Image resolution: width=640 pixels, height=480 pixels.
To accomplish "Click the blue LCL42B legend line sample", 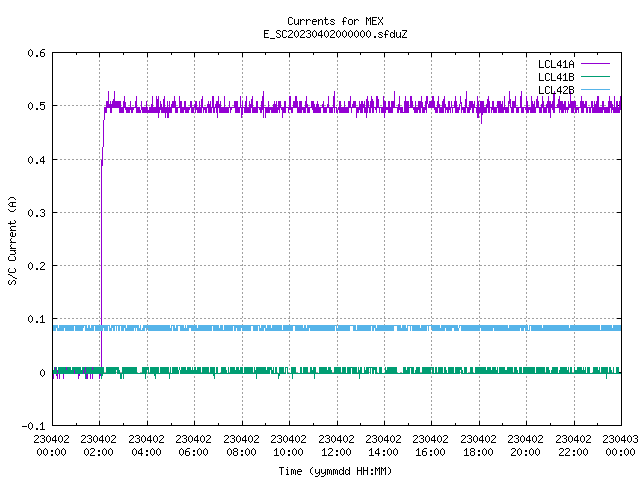I will [x=595, y=89].
